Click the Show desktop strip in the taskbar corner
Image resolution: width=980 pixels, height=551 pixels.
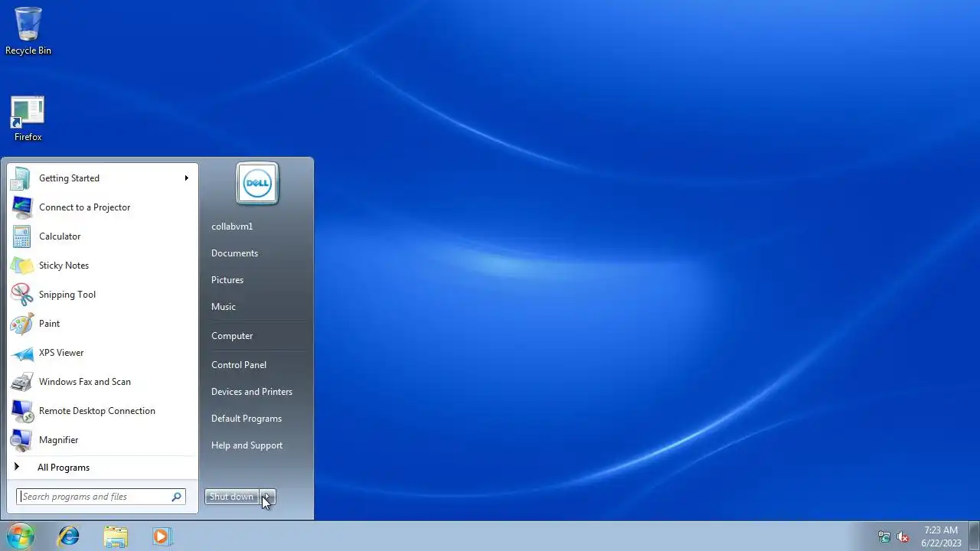click(x=974, y=536)
